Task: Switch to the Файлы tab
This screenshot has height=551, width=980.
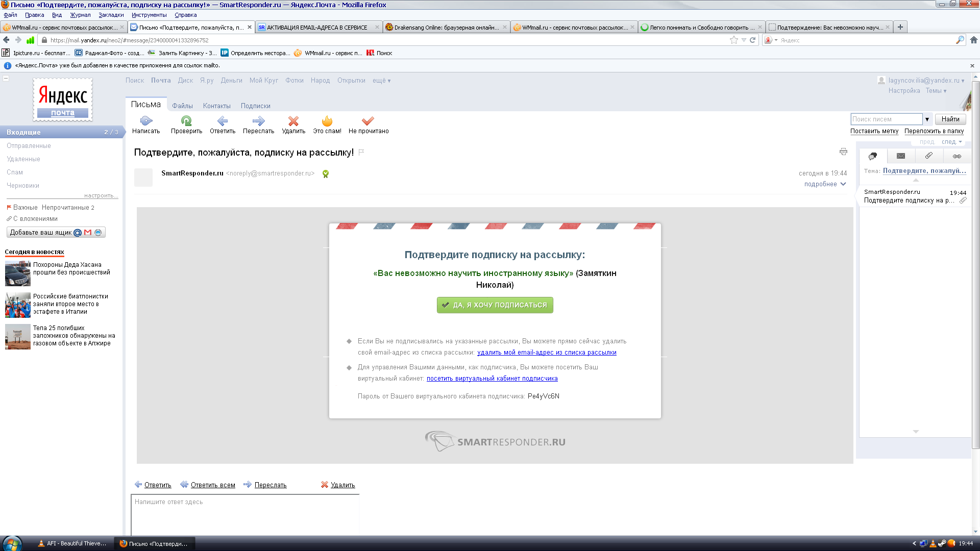Action: click(x=182, y=106)
